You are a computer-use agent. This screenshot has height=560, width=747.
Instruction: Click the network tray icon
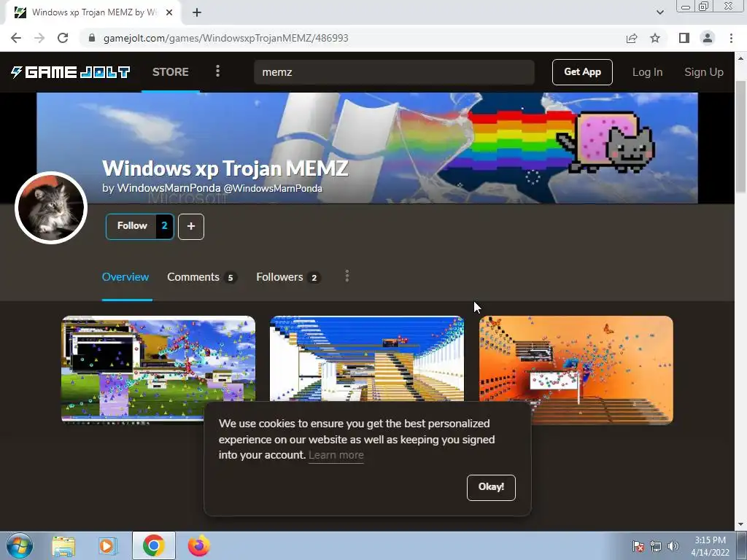656,546
